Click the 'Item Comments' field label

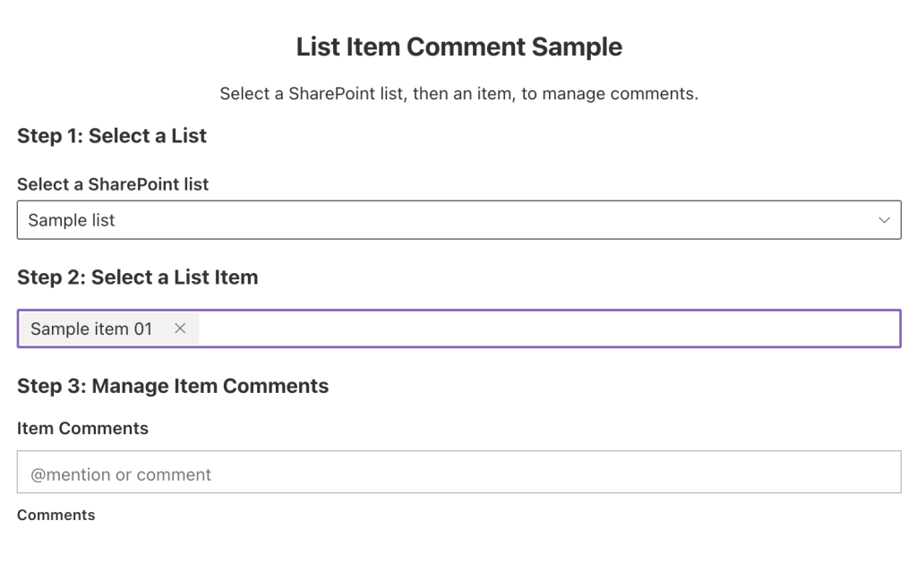(x=82, y=429)
